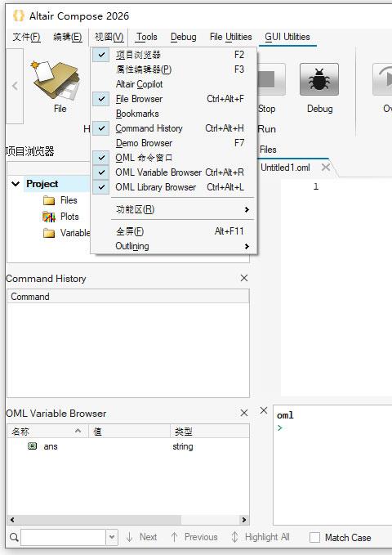Viewport: 392px width, 555px height.
Task: Click the 值 column header
Action: point(130,432)
